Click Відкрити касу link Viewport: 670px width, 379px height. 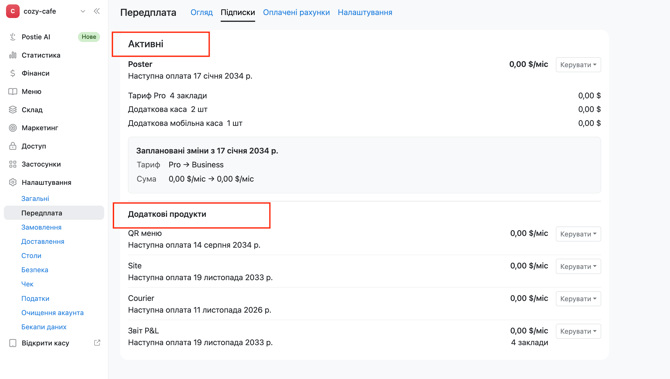[45, 343]
